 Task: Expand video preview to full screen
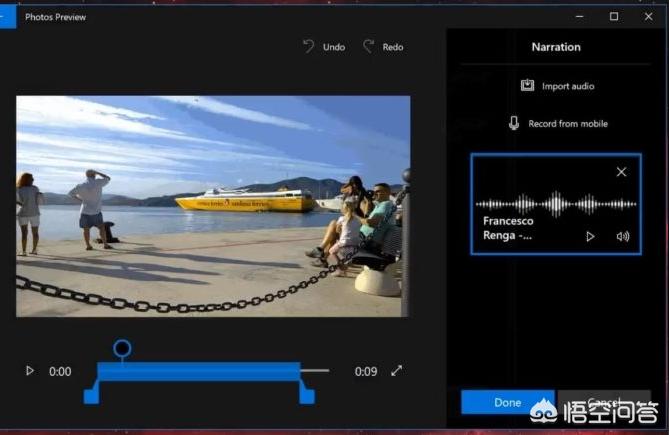397,371
